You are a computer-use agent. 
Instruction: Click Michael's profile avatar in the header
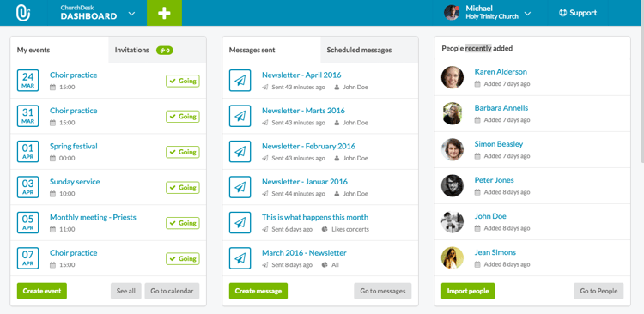pyautogui.click(x=452, y=13)
